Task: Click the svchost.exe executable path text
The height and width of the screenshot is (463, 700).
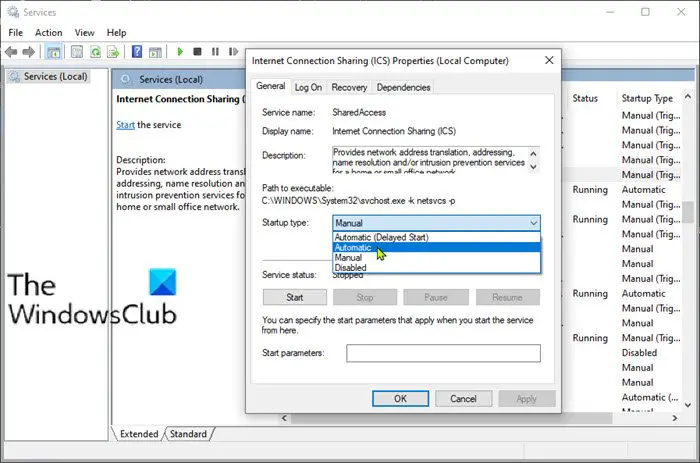Action: tap(358, 201)
